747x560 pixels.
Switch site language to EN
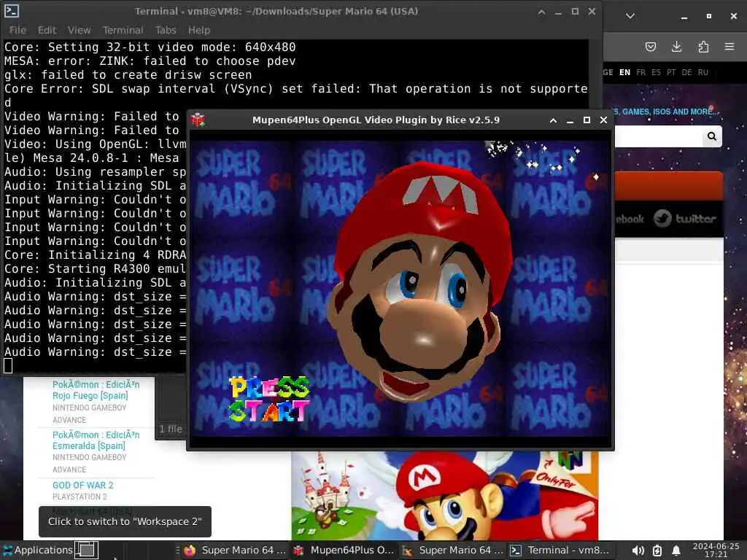[624, 72]
